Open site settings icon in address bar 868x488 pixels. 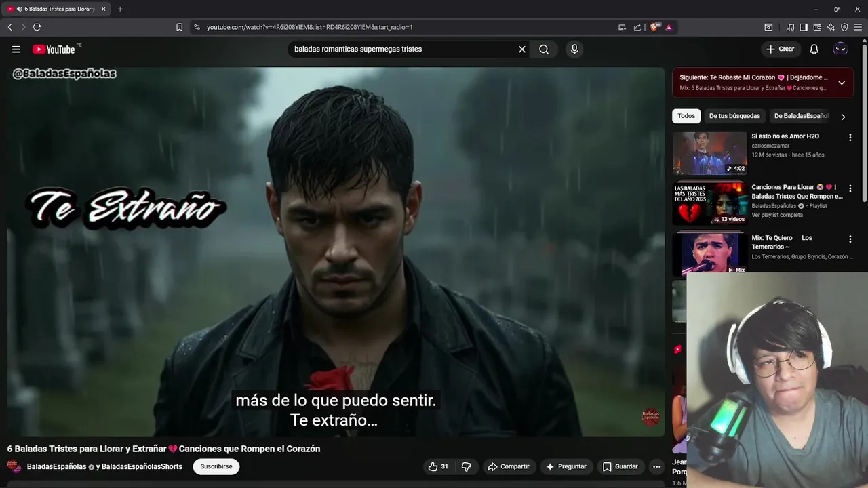[x=197, y=27]
